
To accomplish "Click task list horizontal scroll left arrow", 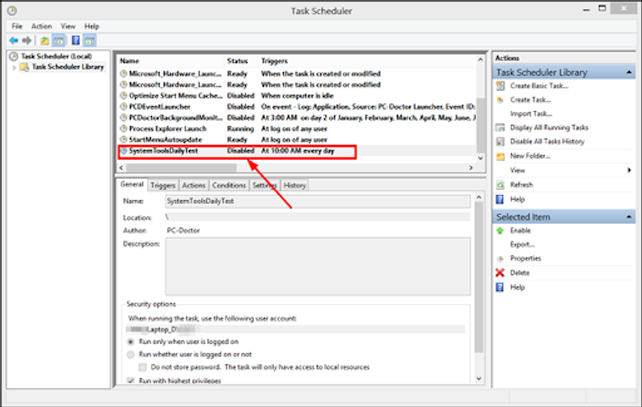I will [x=121, y=167].
